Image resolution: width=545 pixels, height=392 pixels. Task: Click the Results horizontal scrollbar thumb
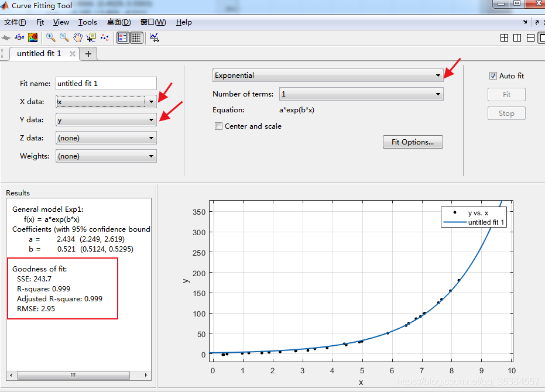coord(73,375)
